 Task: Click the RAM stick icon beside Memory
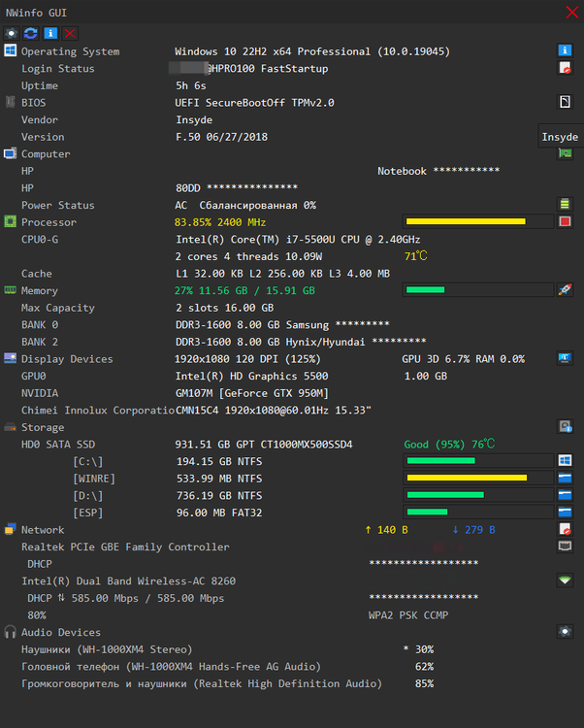tap(11, 290)
